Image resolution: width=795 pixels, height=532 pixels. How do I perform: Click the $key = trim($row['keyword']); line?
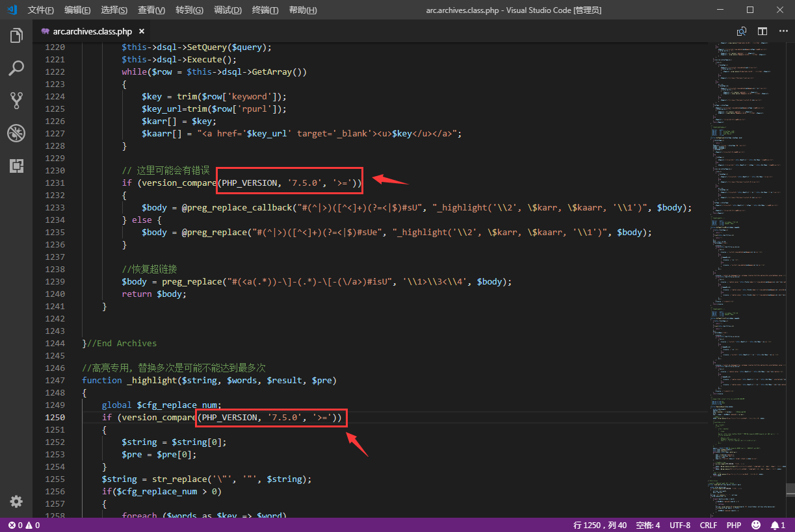click(214, 97)
